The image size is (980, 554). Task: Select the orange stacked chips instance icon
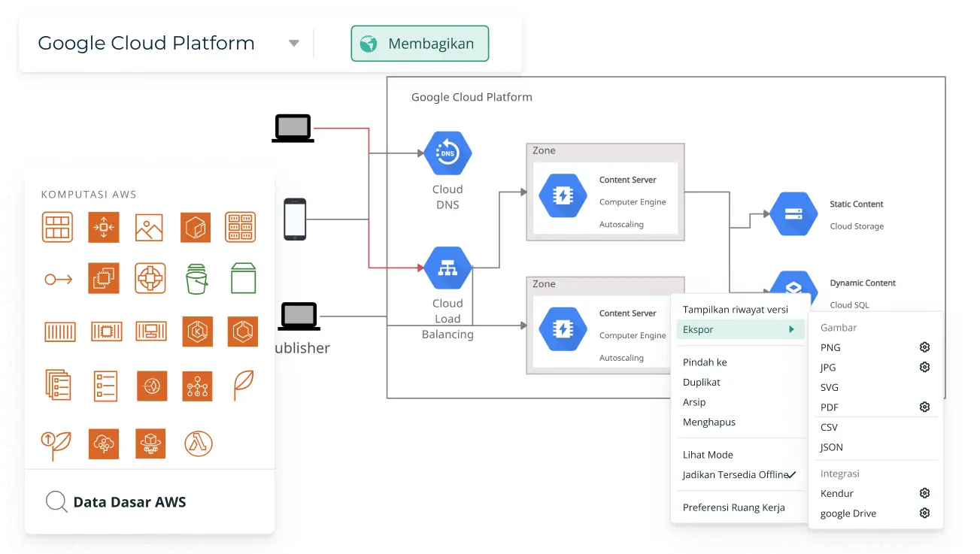[104, 278]
